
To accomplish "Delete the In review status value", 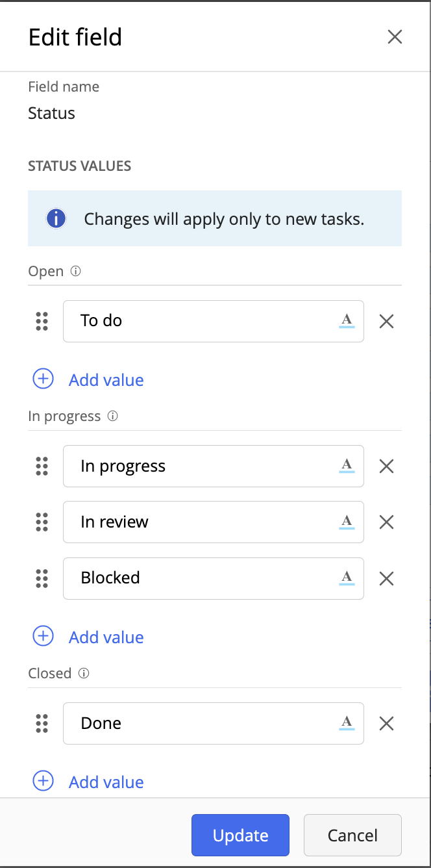I will coord(386,522).
